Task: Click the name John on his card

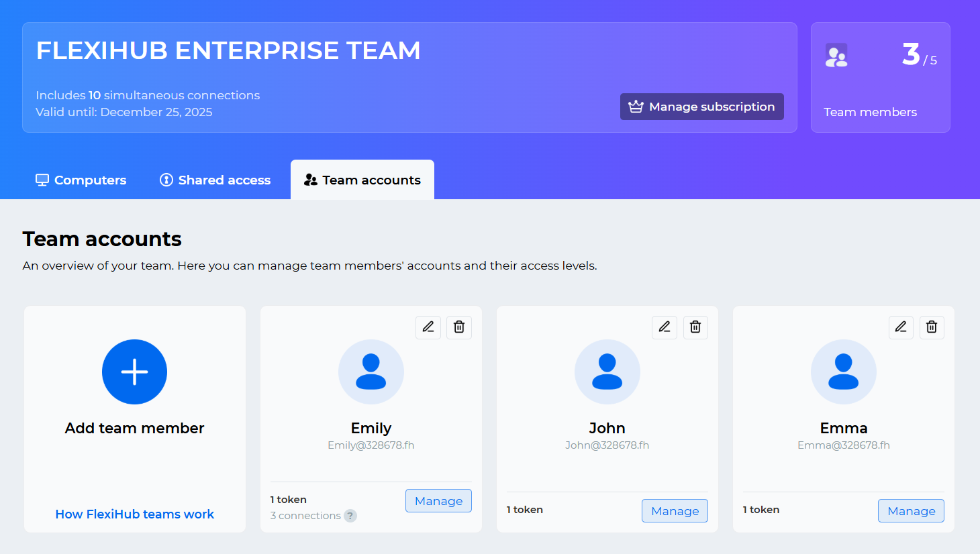Action: point(607,428)
